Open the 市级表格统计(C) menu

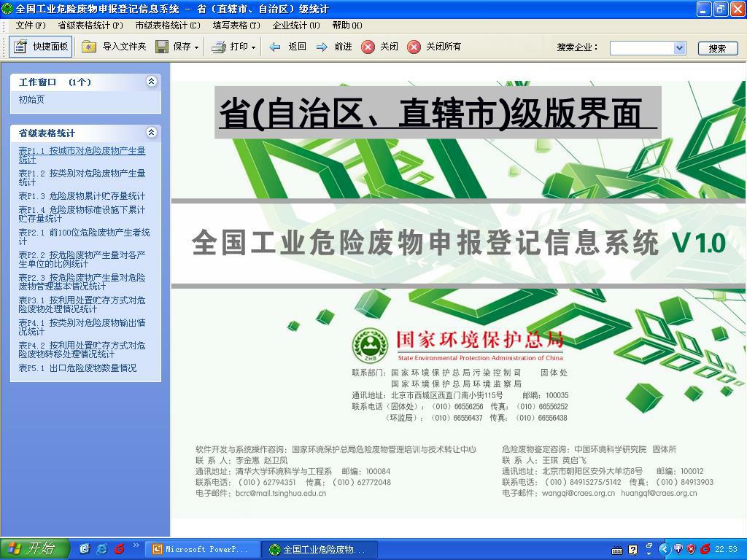168,26
